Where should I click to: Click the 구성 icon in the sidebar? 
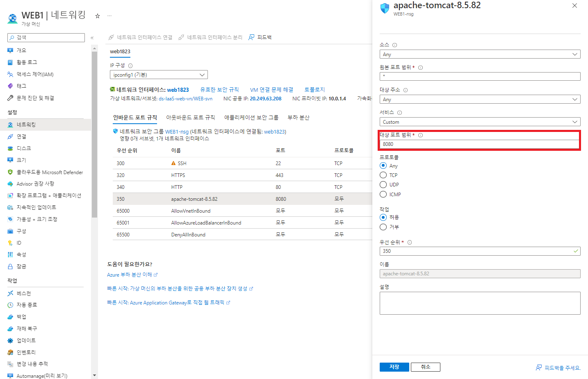pos(10,231)
